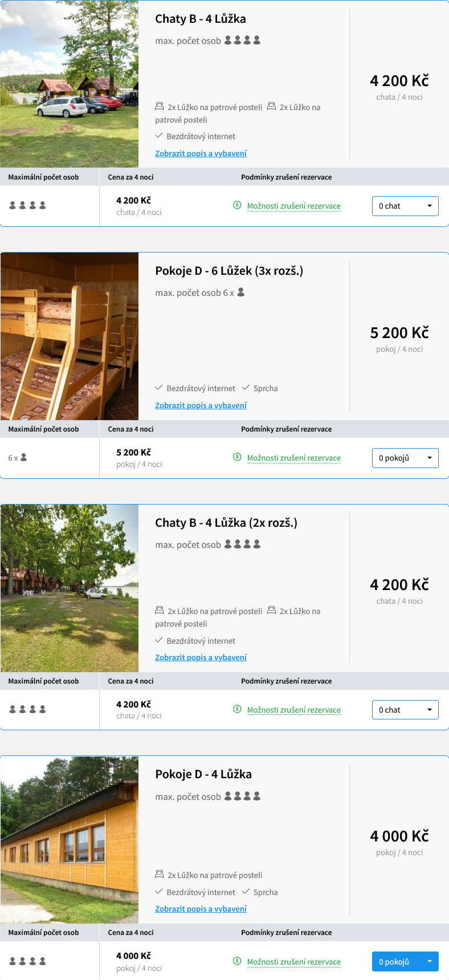The image size is (449, 980).
Task: Click dollar cancellation icon in Pokoje D 4 Lůžka row
Action: point(237,961)
